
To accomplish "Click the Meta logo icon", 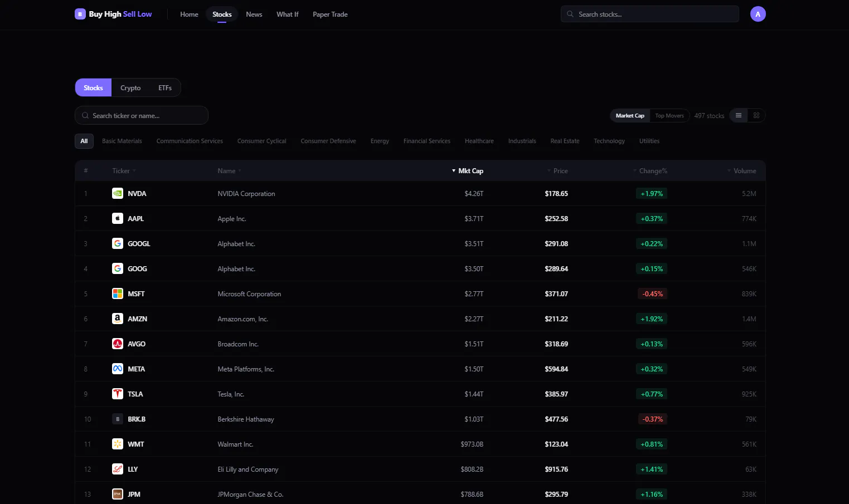I will pos(118,369).
